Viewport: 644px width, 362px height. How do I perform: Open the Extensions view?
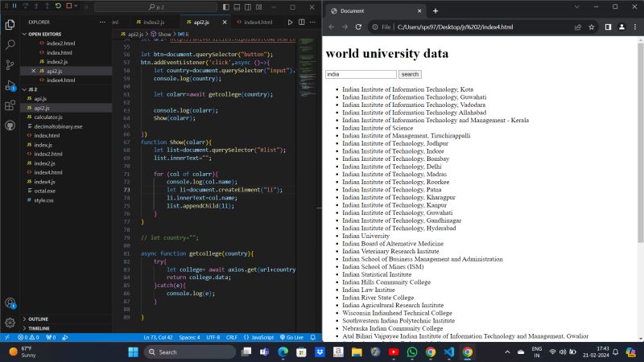coord(10,105)
